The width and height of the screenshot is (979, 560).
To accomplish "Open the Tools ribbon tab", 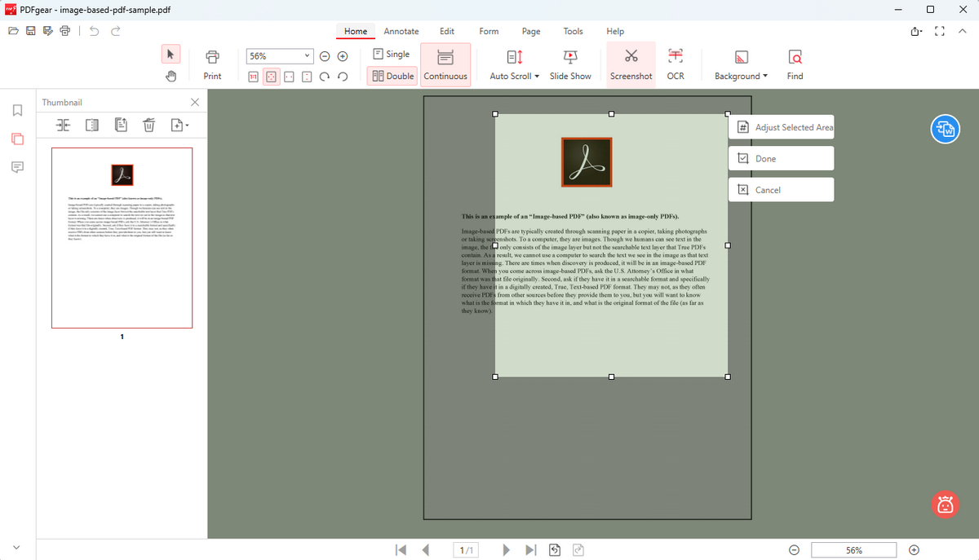I will 573,31.
